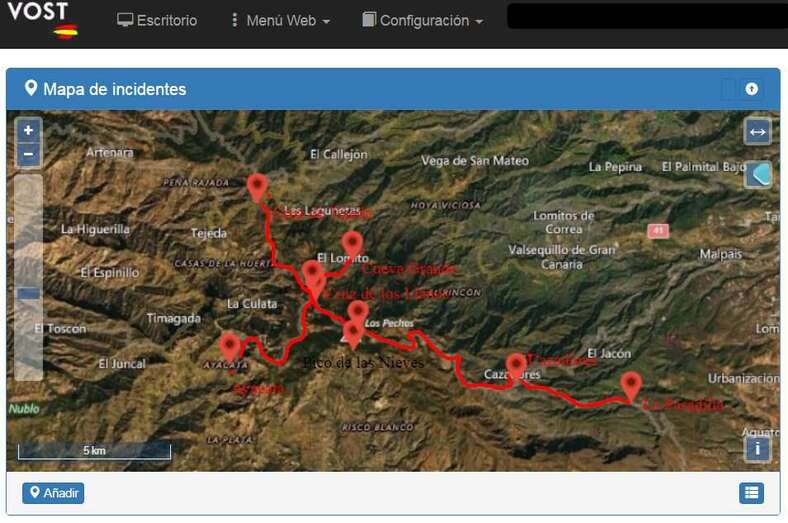This screenshot has width=788, height=523.
Task: Open the incident list view icon
Action: click(x=751, y=493)
